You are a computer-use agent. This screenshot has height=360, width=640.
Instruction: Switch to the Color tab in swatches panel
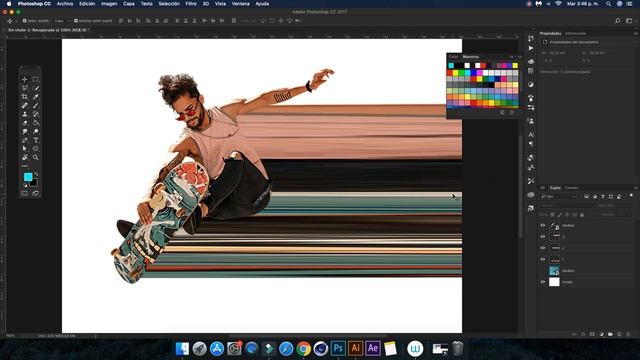tap(453, 57)
